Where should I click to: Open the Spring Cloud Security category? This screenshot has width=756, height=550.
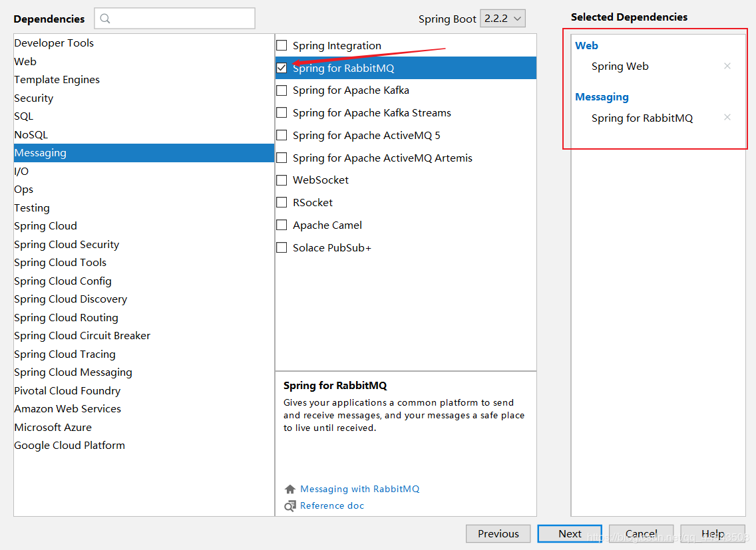[x=144, y=244]
